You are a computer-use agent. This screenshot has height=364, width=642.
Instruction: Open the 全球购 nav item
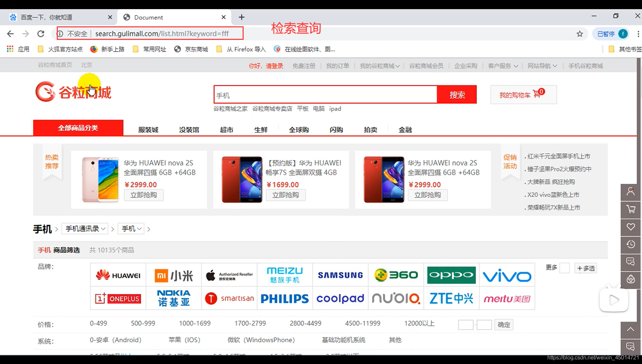coord(299,130)
